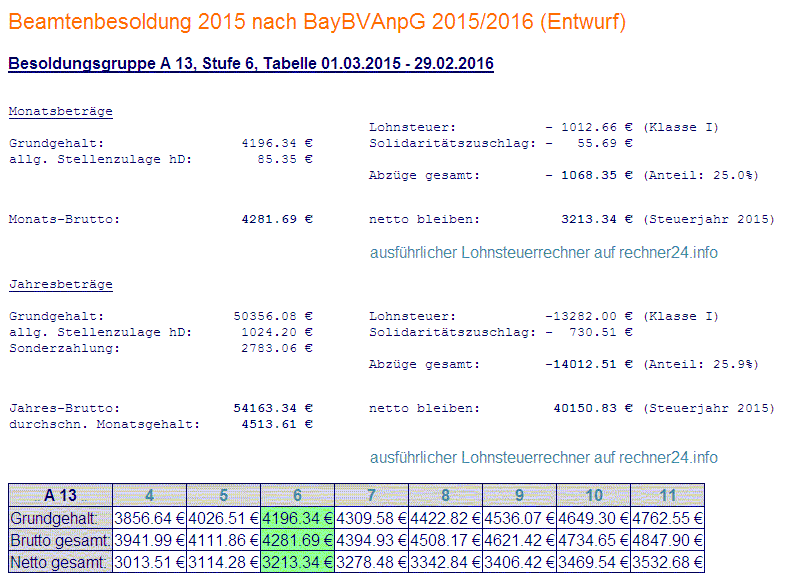Click the 'Besoldungsgruppe A 13, Stufe 6' heading

[x=251, y=63]
